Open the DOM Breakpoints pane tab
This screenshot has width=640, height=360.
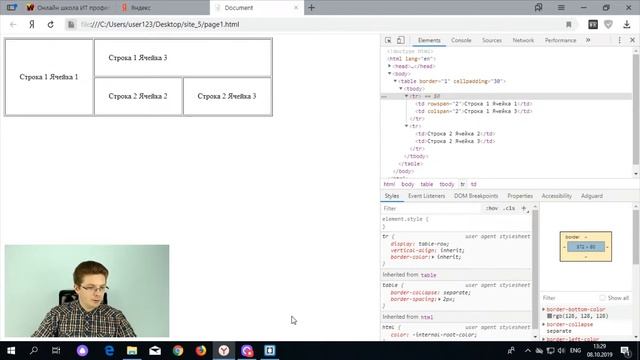click(x=476, y=196)
